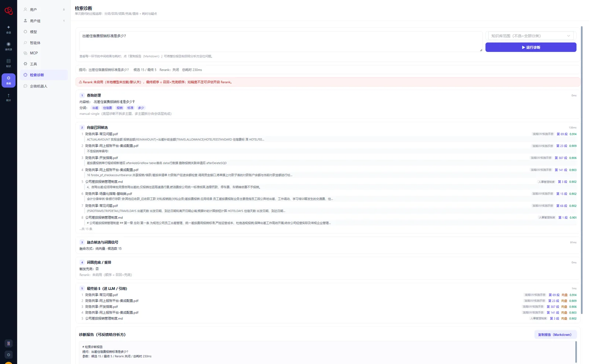Click the 运行诊断 button
The image size is (589, 364).
[x=531, y=47]
